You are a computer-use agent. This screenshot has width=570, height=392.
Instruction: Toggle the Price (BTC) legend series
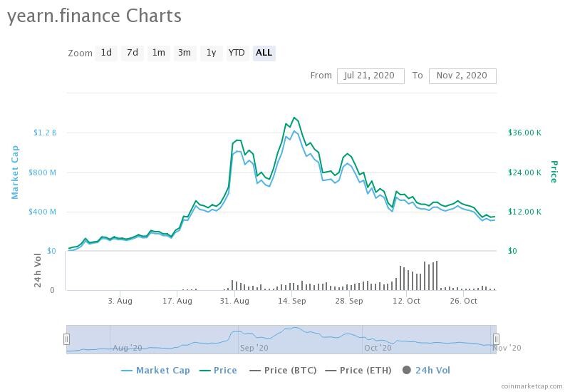(283, 371)
